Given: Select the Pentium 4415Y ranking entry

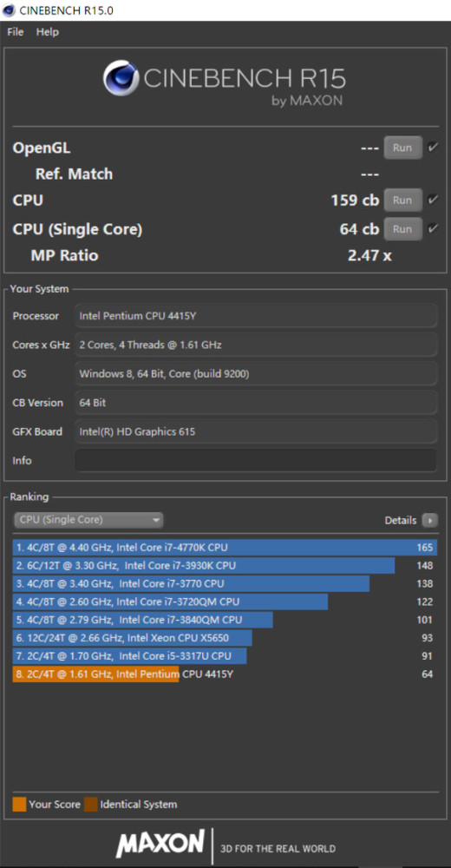Looking at the screenshot, I should pyautogui.click(x=225, y=674).
